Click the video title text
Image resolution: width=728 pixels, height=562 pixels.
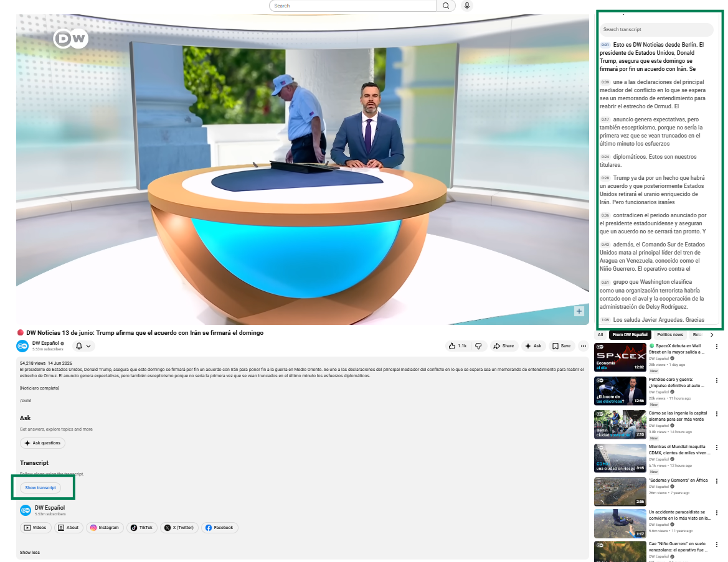click(x=144, y=333)
